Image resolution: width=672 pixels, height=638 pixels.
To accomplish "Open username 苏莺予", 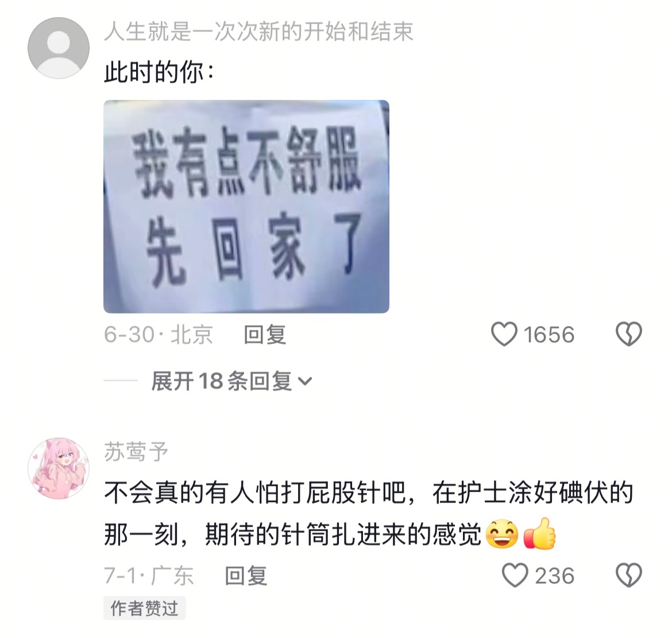I will pos(136,451).
